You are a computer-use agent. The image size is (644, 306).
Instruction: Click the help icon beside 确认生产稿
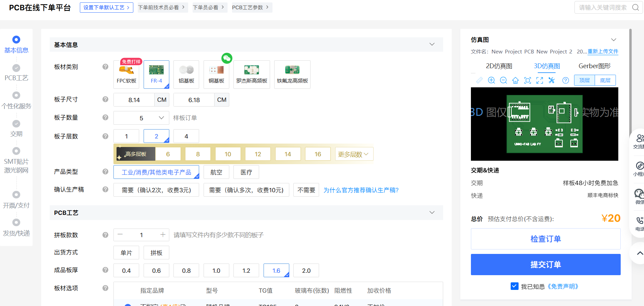(105, 189)
